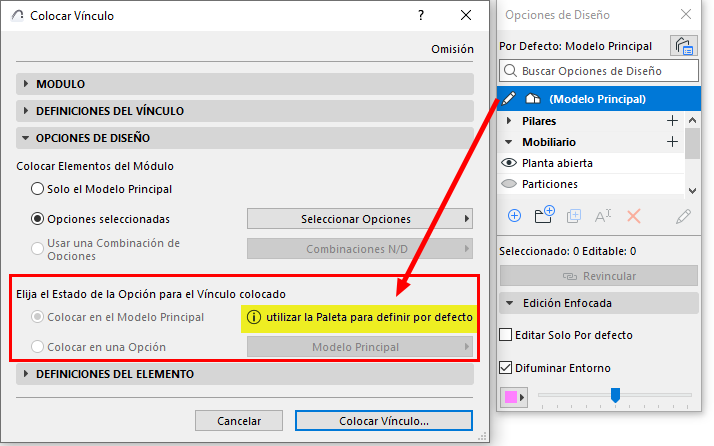This screenshot has width=714, height=446.
Task: Select the (Modelo Principal) row
Action: [x=599, y=98]
